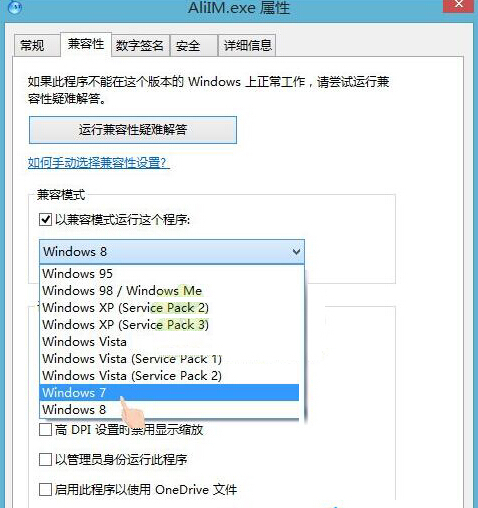The width and height of the screenshot is (478, 508).
Task: Switch to the 常规 tab
Action: click(32, 45)
